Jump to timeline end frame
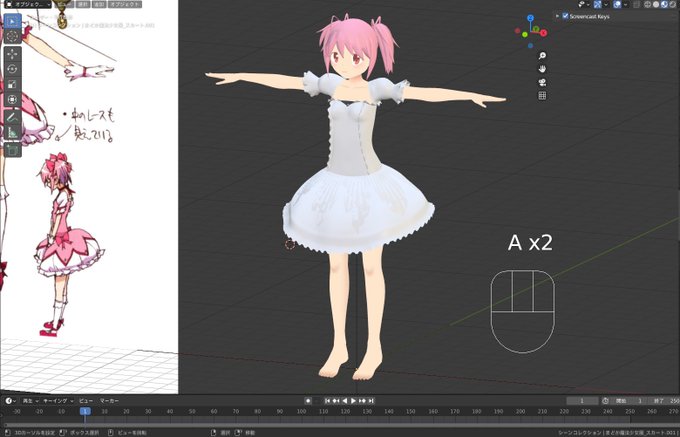 [x=371, y=401]
